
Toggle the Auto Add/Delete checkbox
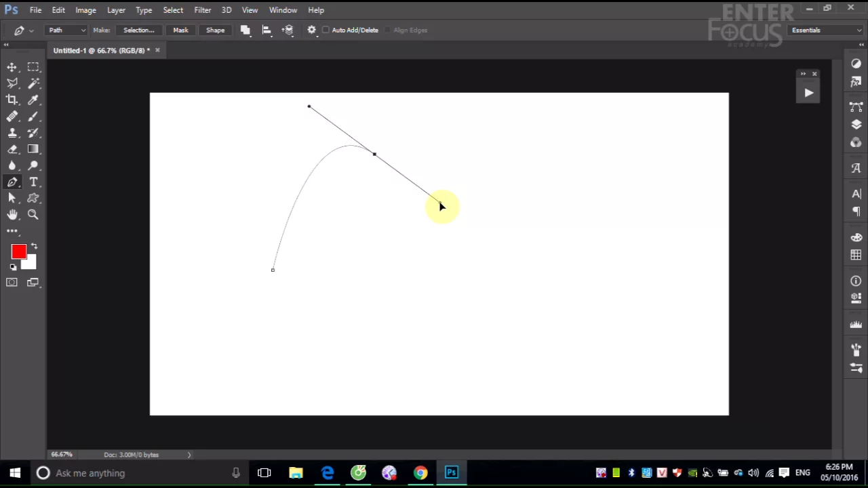tap(326, 30)
